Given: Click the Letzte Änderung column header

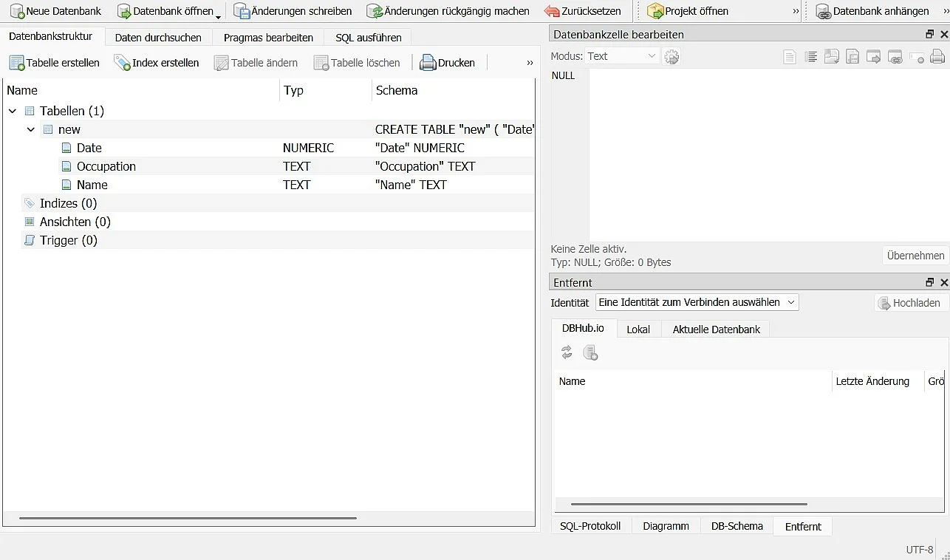Looking at the screenshot, I should pos(878,381).
